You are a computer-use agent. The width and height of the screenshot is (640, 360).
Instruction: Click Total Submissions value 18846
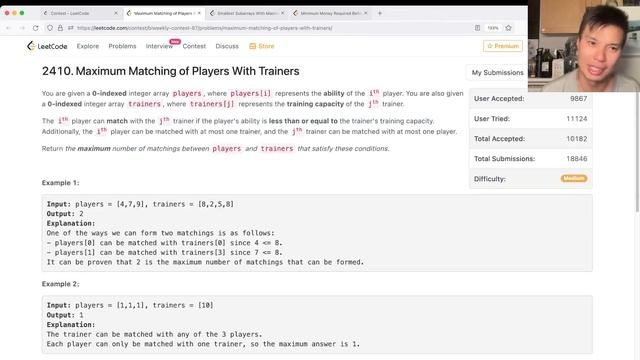[576, 159]
